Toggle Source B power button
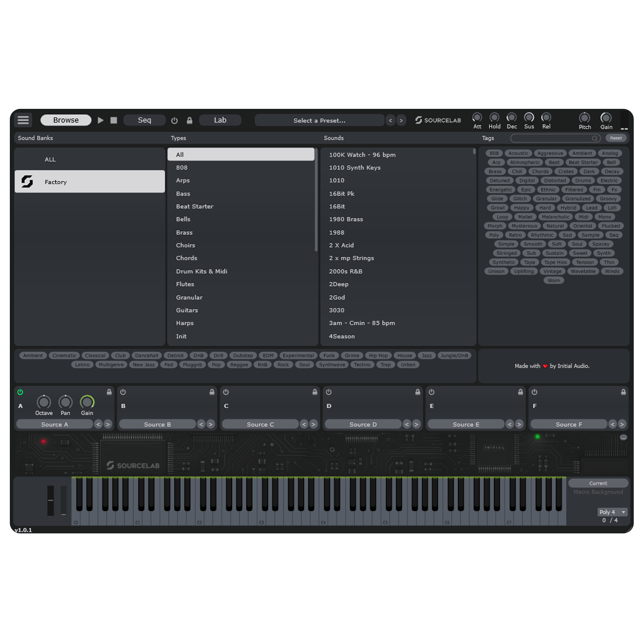 123,392
